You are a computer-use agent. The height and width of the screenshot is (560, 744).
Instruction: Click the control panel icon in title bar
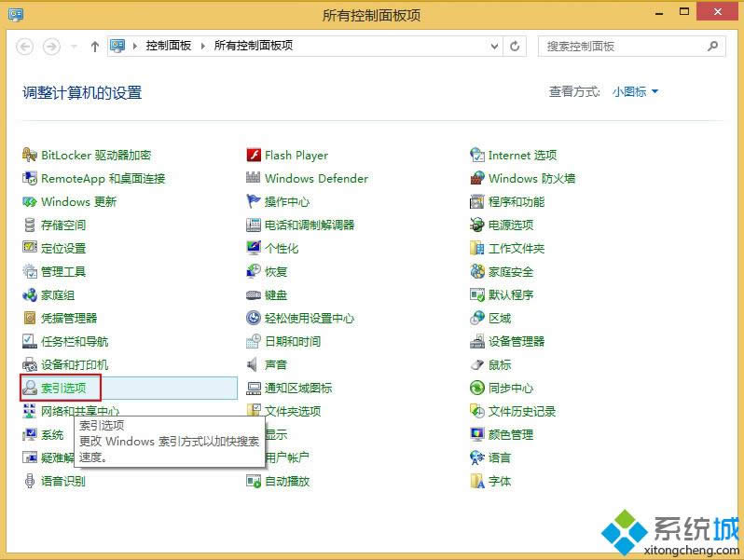coord(16,14)
